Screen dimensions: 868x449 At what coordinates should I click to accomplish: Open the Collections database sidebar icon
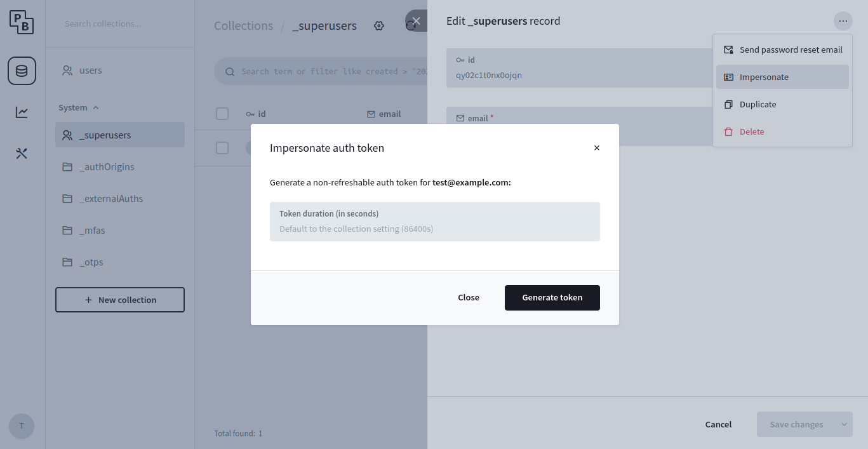[x=22, y=71]
